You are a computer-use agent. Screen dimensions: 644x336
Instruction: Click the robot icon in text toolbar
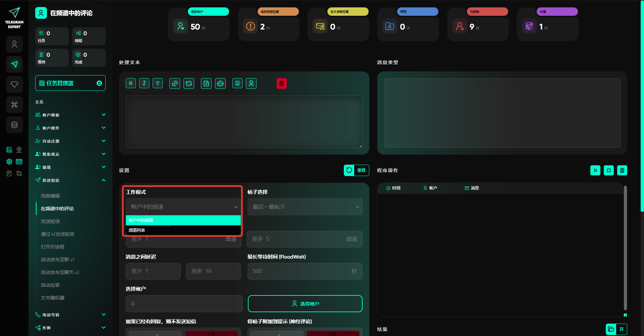(220, 83)
